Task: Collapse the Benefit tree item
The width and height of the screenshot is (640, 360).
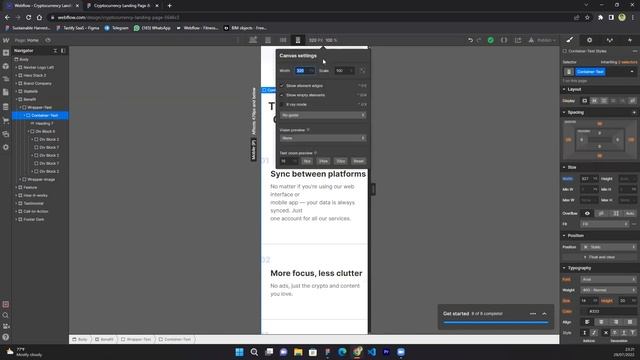Action: click(x=16, y=99)
